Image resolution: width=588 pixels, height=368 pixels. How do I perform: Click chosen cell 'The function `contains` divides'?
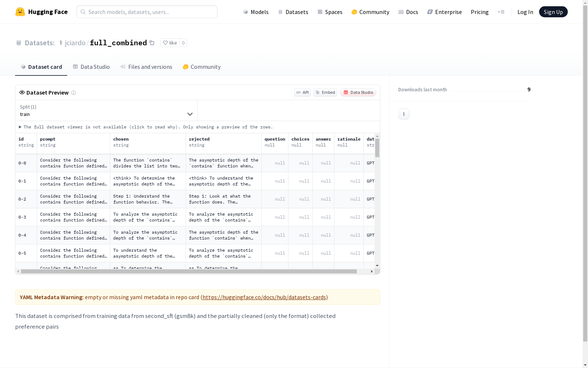(x=148, y=163)
